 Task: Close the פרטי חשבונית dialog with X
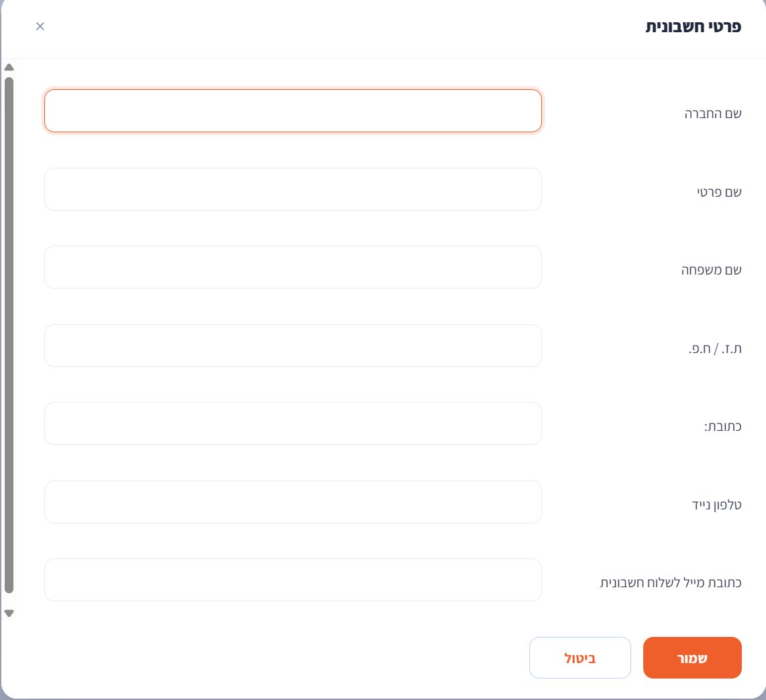[40, 26]
